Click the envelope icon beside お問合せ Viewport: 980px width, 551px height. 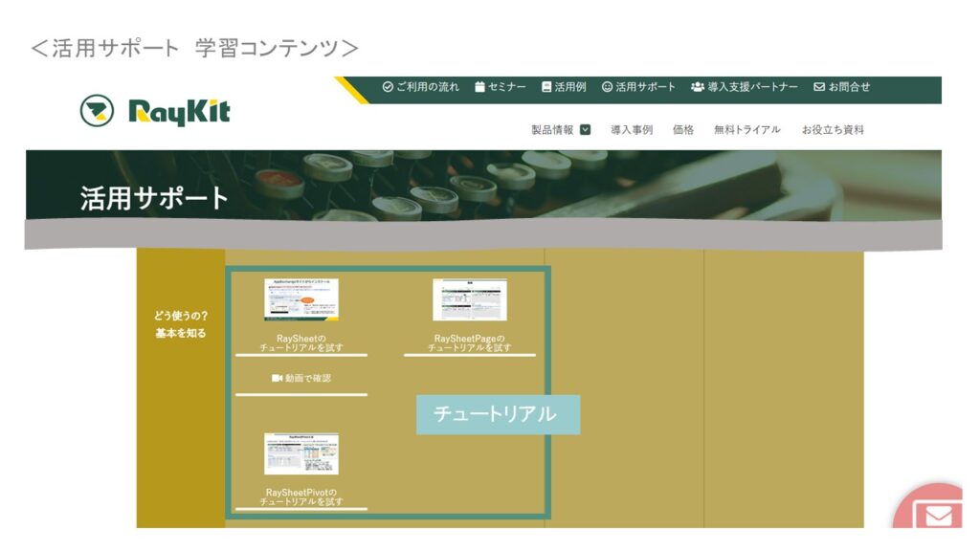(x=819, y=87)
